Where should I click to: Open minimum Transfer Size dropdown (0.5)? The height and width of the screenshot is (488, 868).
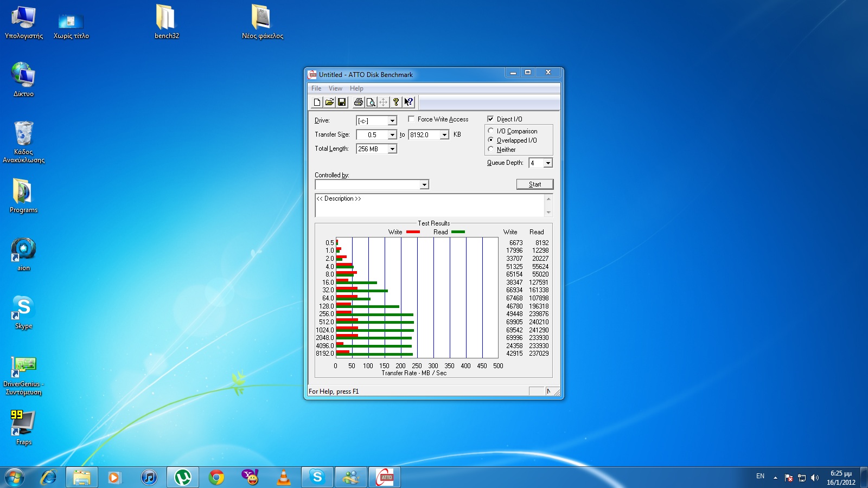coord(392,134)
